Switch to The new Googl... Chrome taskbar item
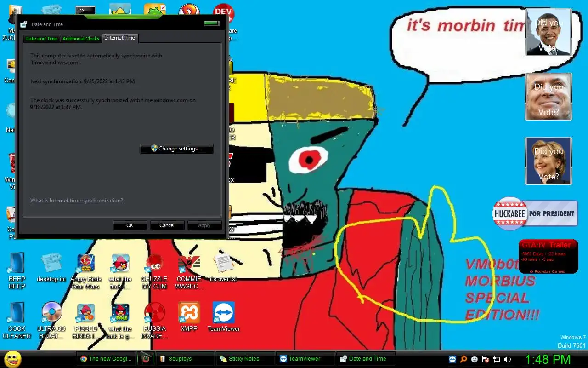588x368 pixels. (106, 359)
